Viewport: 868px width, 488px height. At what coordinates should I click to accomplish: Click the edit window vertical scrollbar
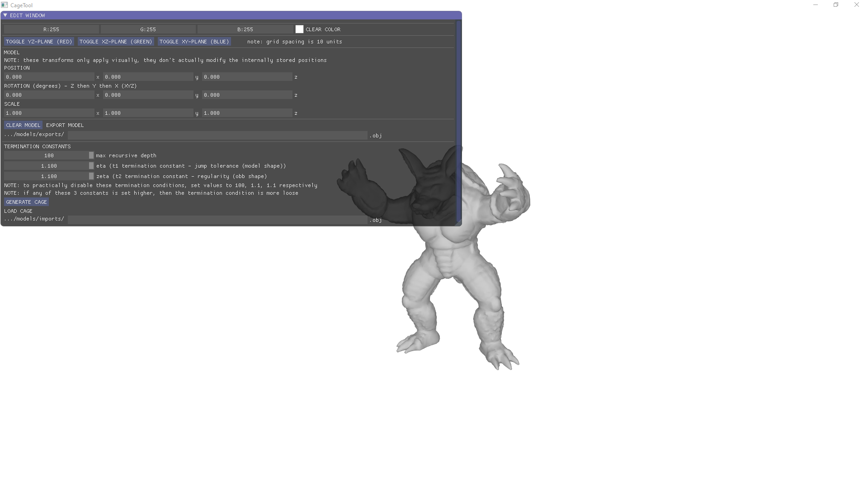pyautogui.click(x=458, y=122)
